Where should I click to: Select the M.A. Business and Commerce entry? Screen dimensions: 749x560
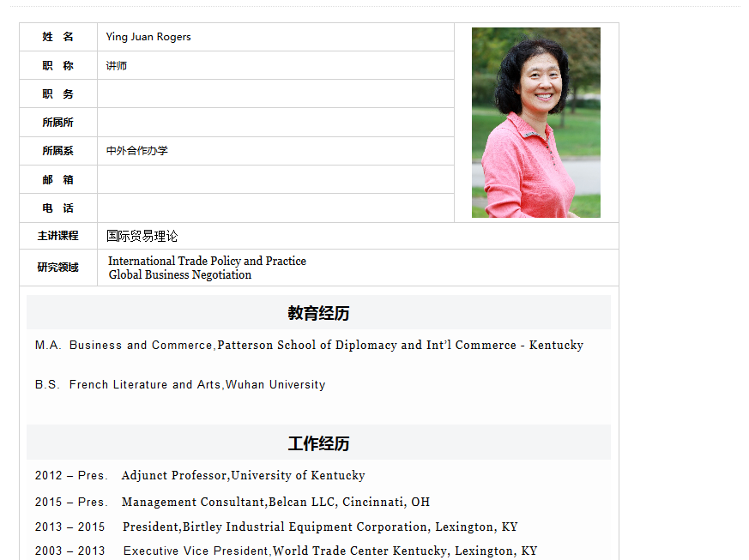tap(309, 345)
